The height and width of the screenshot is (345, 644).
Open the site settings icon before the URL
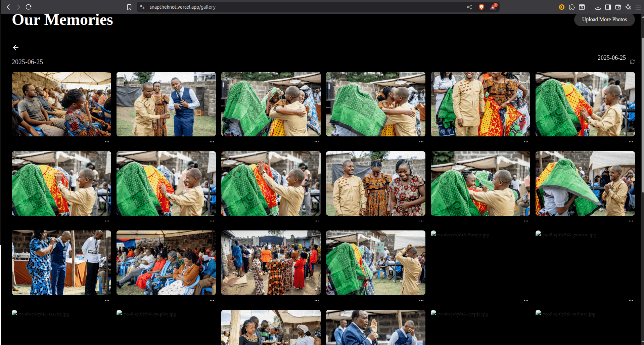click(142, 7)
